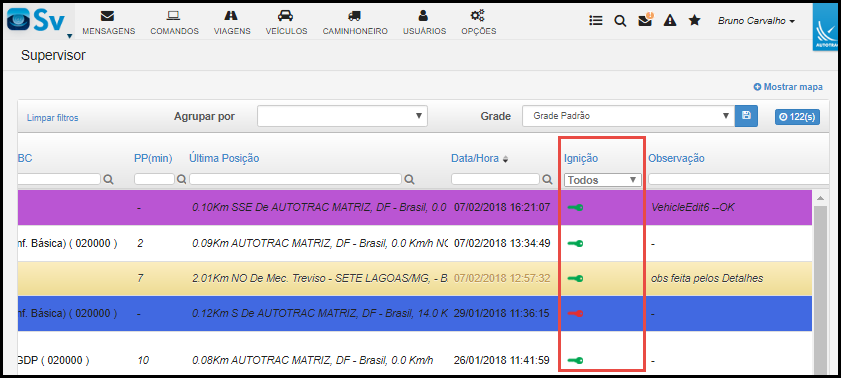The width and height of the screenshot is (841, 378).
Task: Open the Agrupar por dropdown
Action: 342,116
